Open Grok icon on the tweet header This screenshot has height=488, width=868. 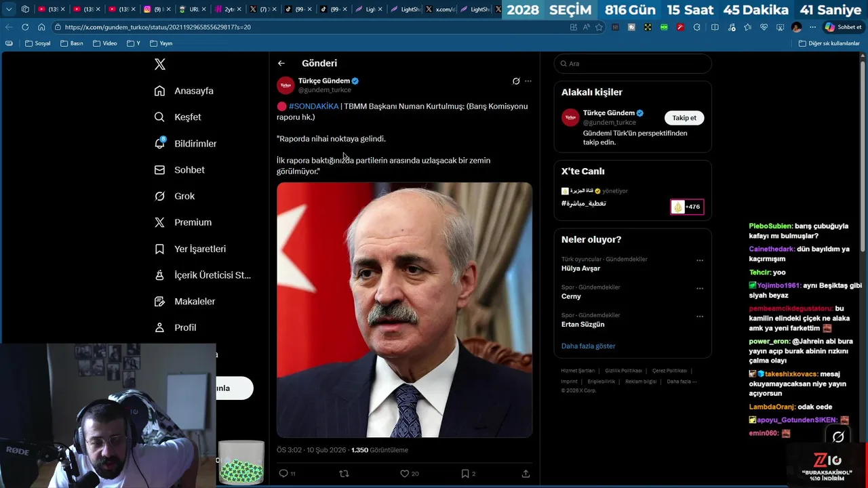(516, 81)
